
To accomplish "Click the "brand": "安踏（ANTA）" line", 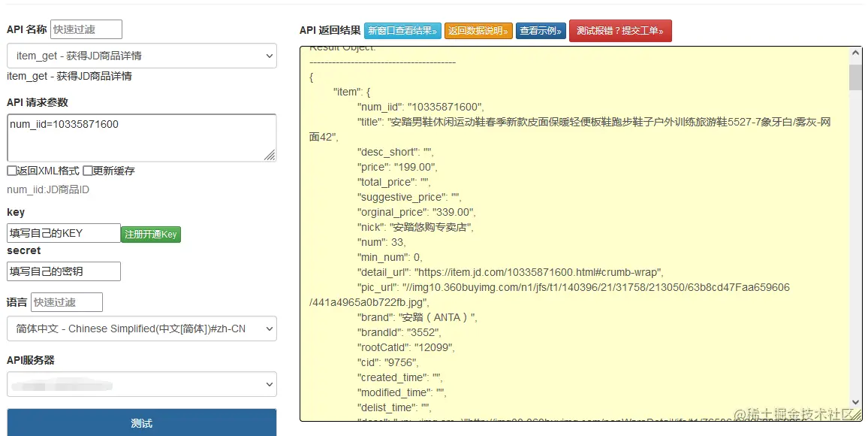I will pyautogui.click(x=417, y=317).
